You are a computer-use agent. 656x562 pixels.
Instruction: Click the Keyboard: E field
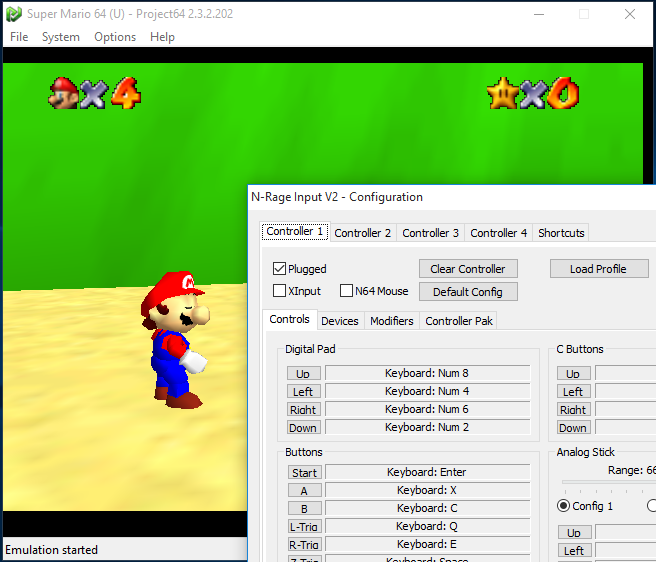(428, 544)
